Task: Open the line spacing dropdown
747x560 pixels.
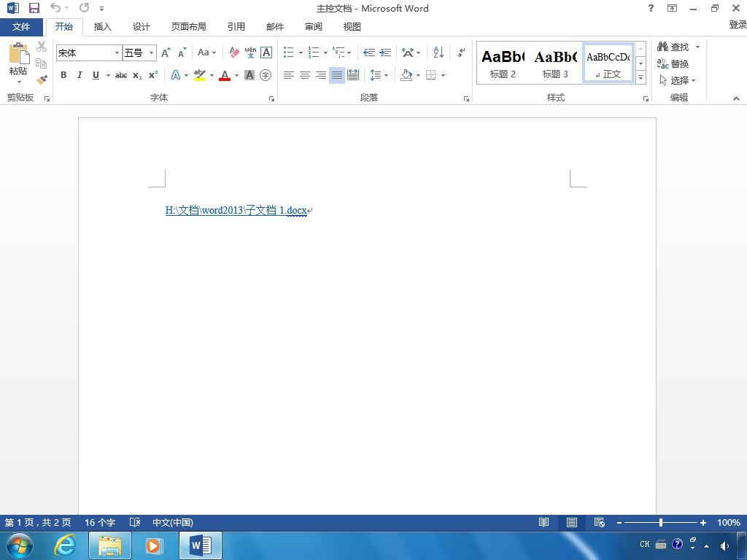Action: (379, 75)
